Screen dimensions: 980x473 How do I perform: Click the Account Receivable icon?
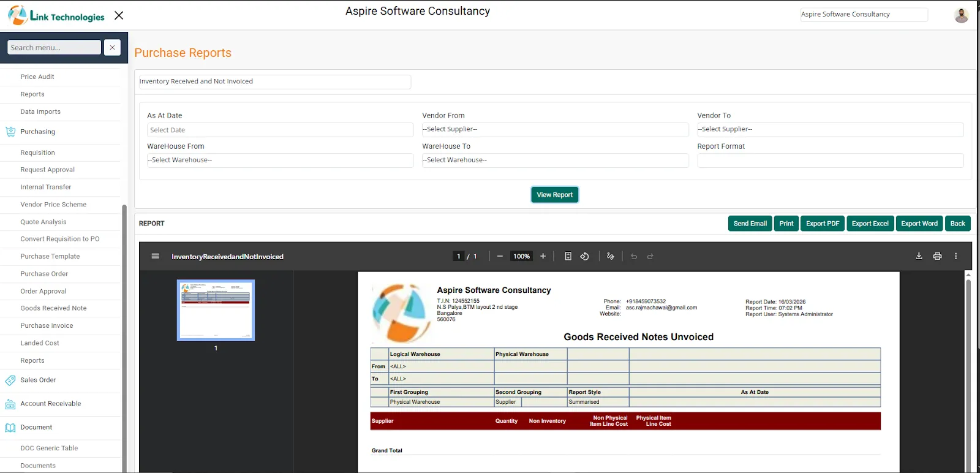click(10, 404)
